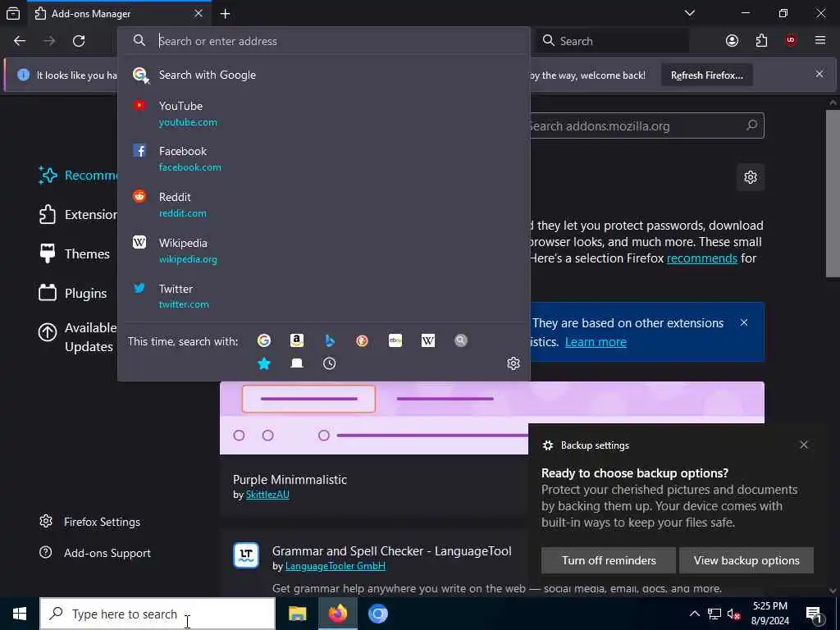Open the Plugins sidebar category
The image size is (840, 630).
[x=72, y=294]
